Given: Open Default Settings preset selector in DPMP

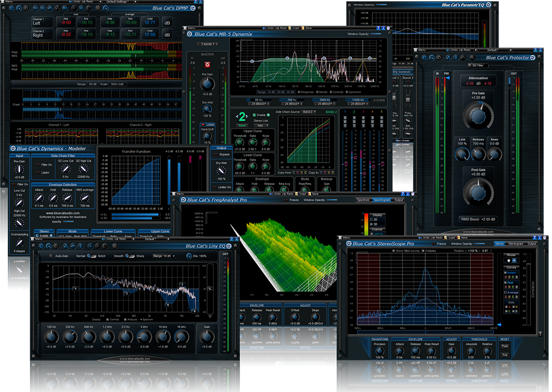Looking at the screenshot, I should (118, 2).
